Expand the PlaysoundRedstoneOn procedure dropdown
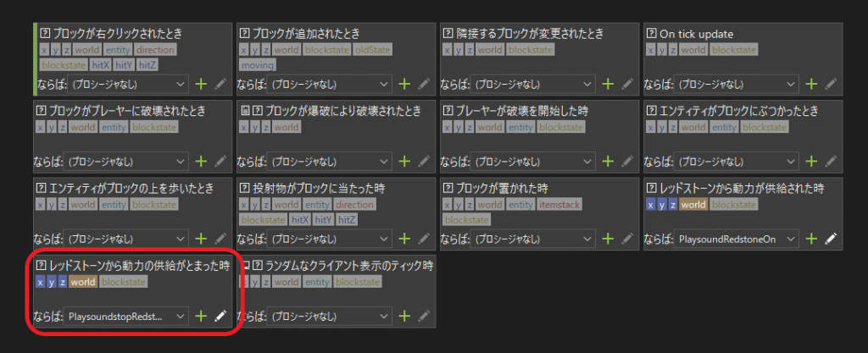868x353 pixels. tap(737, 239)
